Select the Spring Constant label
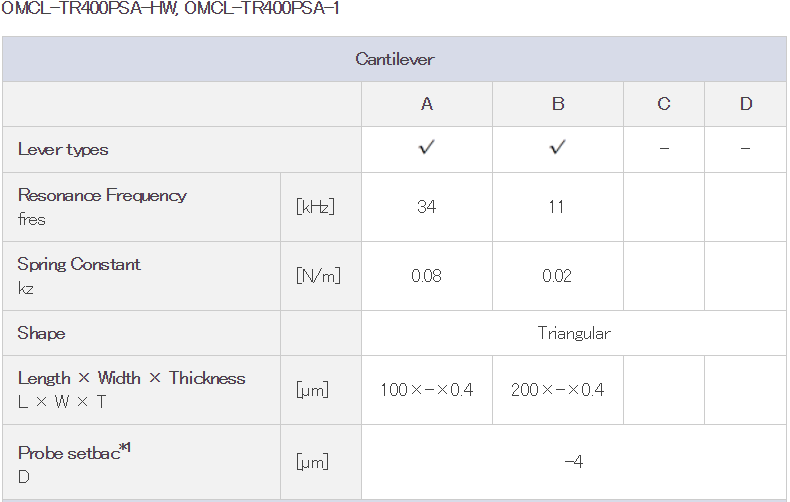This screenshot has height=502, width=790. 79,264
